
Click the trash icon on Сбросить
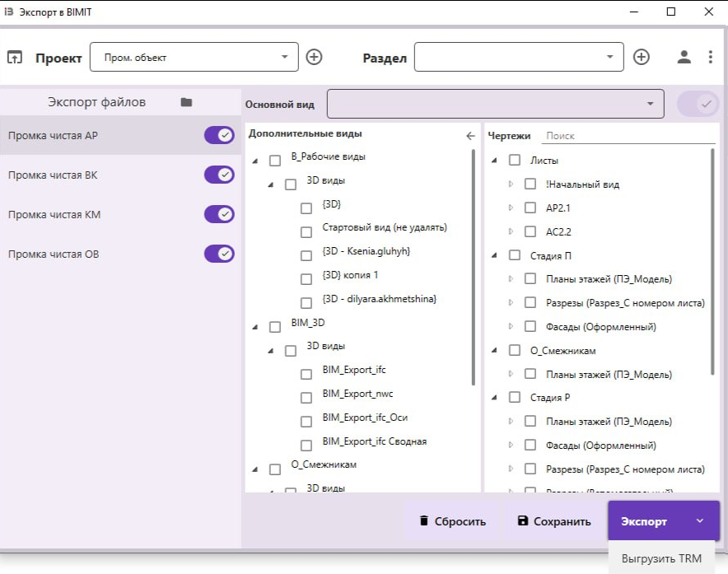[x=424, y=520]
